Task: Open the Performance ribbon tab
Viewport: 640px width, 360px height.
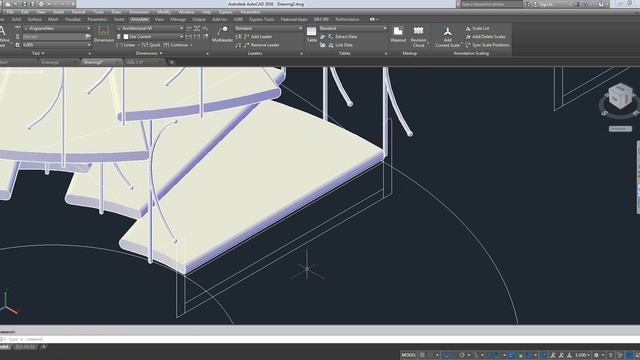Action: pyautogui.click(x=347, y=19)
